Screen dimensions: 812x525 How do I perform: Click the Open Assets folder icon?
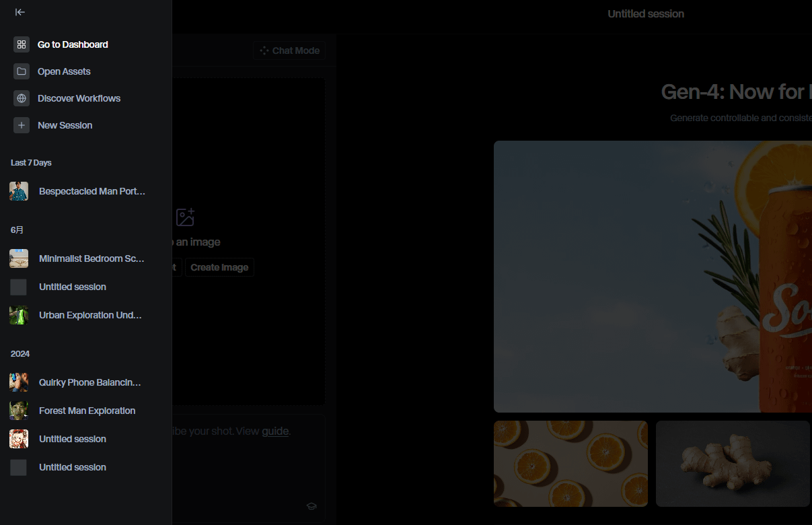click(x=22, y=71)
